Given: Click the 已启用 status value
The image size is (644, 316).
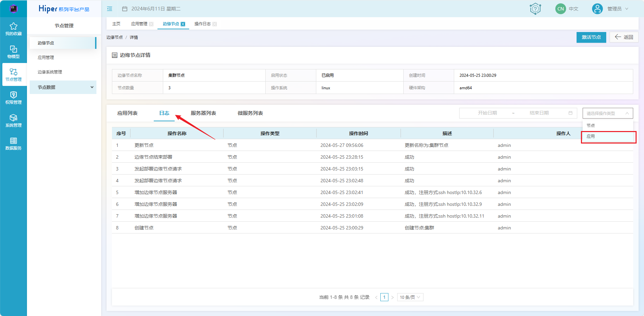Looking at the screenshot, I should [x=327, y=75].
